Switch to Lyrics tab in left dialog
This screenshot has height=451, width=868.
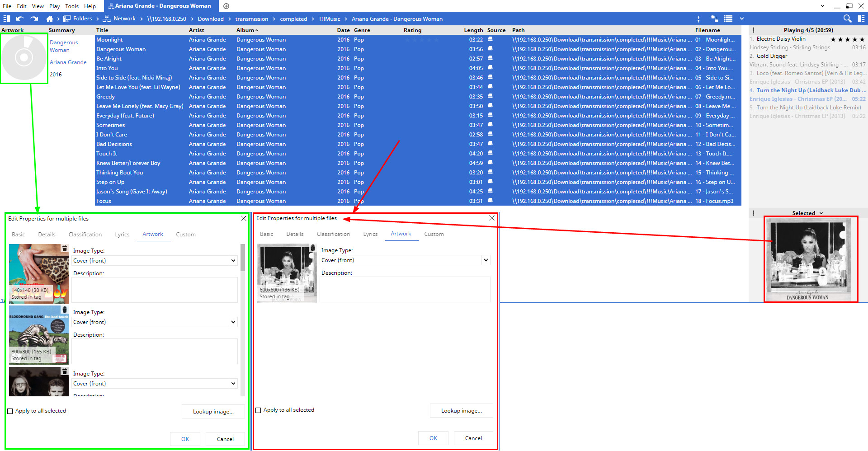[x=122, y=235]
